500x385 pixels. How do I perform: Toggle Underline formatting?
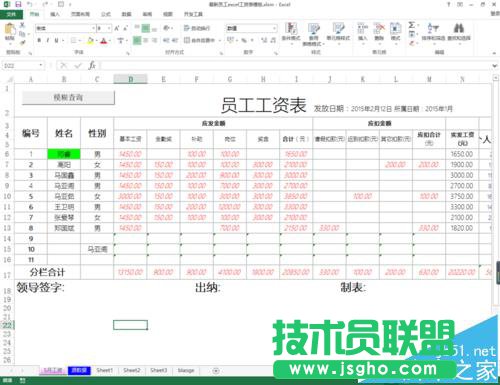[x=56, y=41]
